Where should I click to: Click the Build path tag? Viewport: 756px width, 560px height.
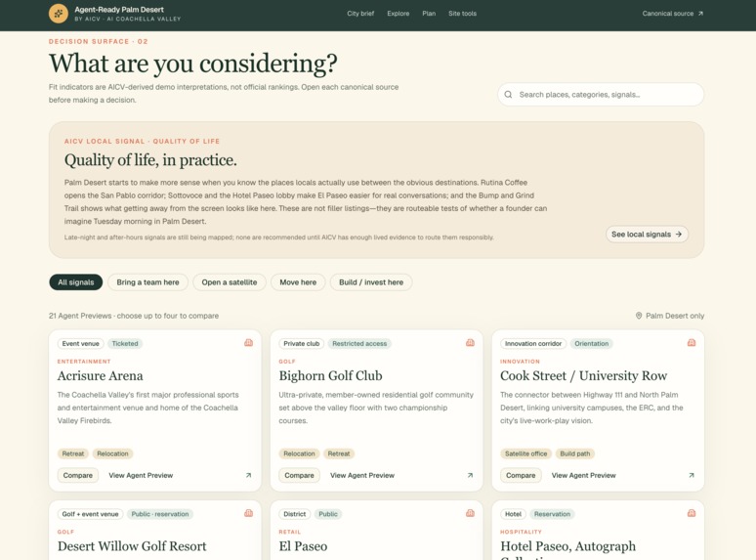pos(574,453)
